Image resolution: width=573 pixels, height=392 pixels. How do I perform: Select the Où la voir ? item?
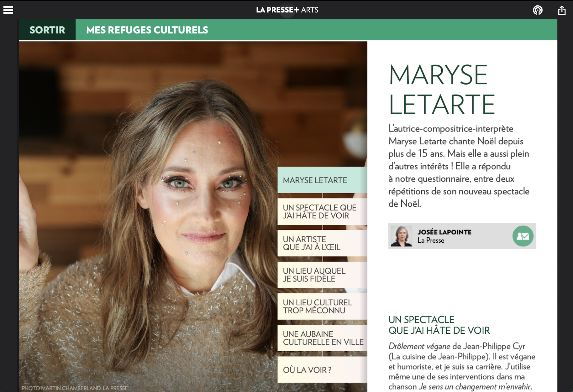[322, 370]
